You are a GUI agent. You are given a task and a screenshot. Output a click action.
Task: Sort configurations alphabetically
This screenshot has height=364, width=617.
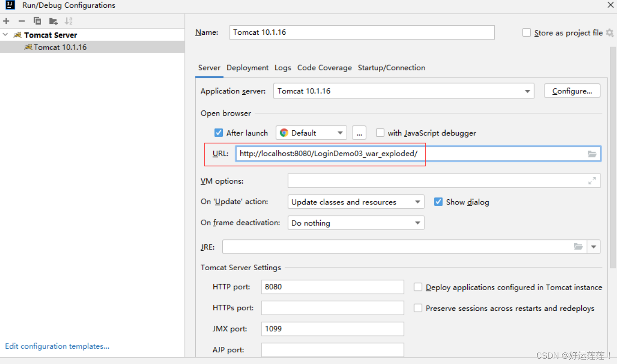pyautogui.click(x=69, y=21)
